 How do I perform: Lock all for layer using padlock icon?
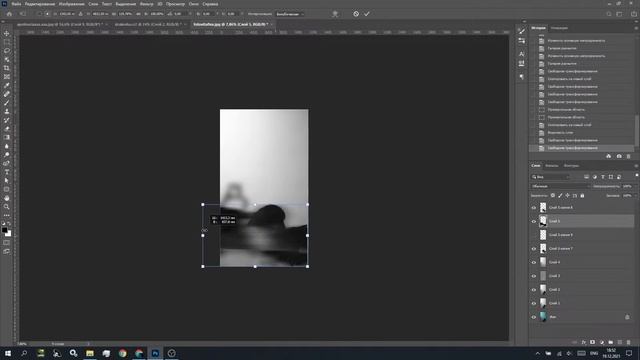point(582,196)
